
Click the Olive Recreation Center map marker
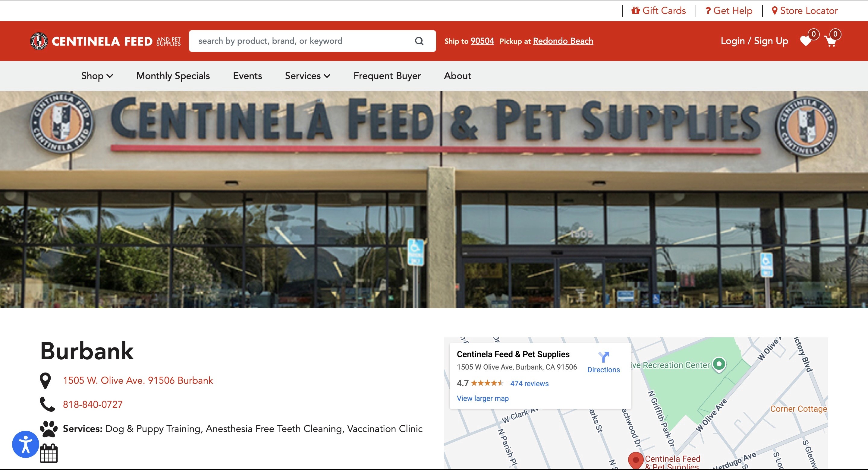(719, 364)
